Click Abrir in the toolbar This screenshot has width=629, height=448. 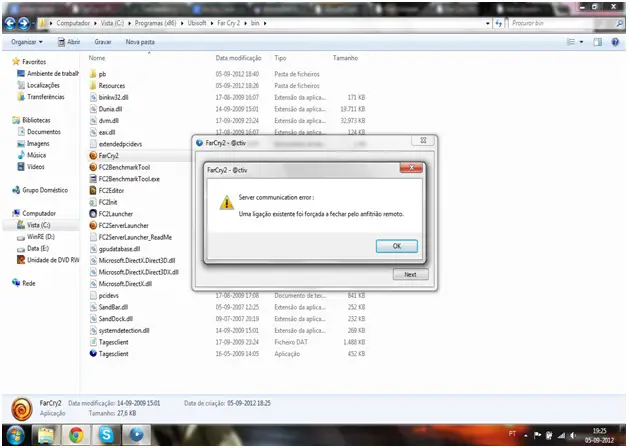pyautogui.click(x=69, y=42)
